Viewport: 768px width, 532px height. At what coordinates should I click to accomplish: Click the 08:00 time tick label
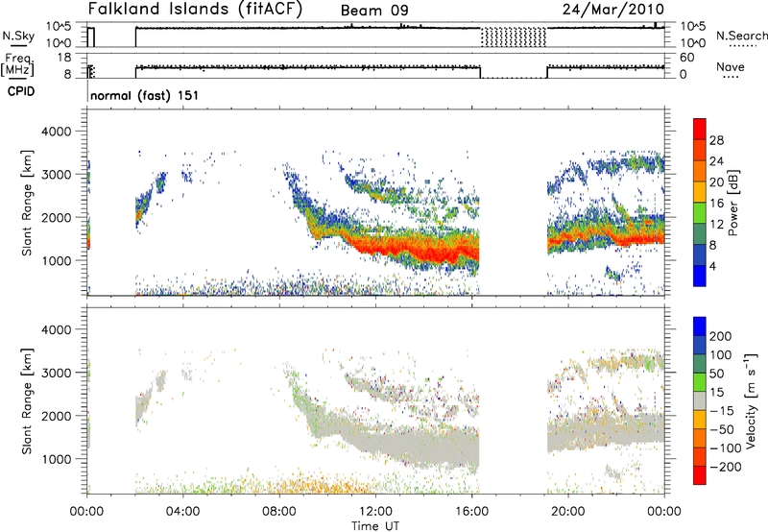click(x=279, y=512)
